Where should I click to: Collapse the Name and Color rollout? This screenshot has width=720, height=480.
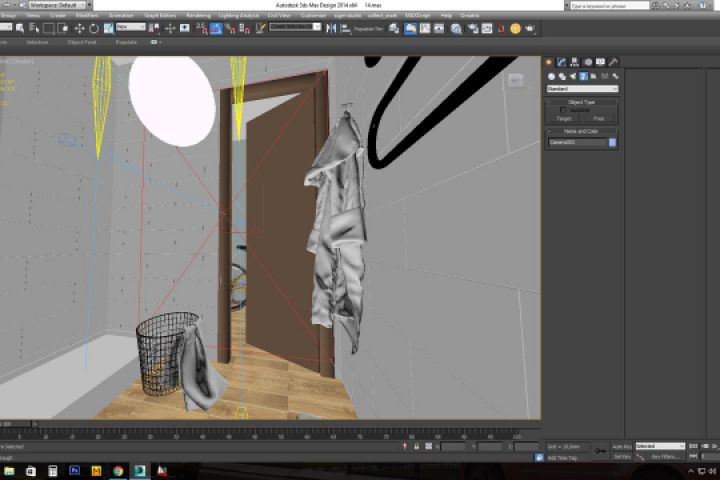(x=582, y=131)
